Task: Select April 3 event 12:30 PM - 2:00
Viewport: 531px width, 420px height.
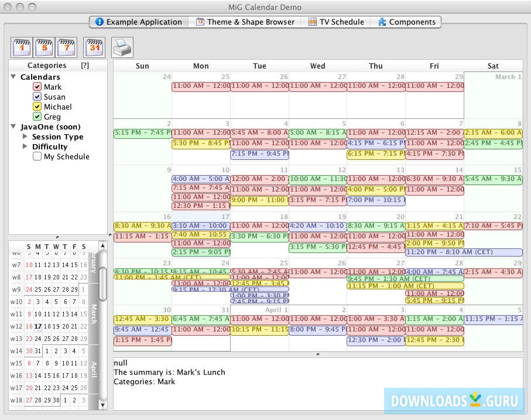Action: 376,340
